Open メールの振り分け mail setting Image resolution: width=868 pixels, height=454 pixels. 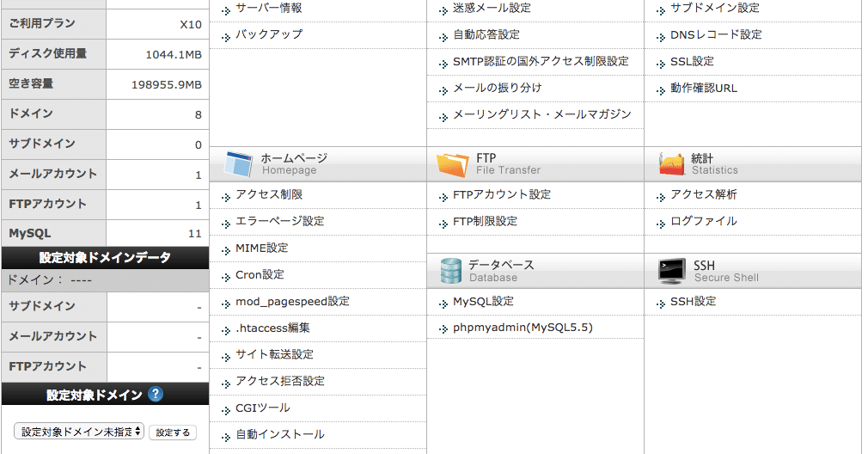(497, 88)
